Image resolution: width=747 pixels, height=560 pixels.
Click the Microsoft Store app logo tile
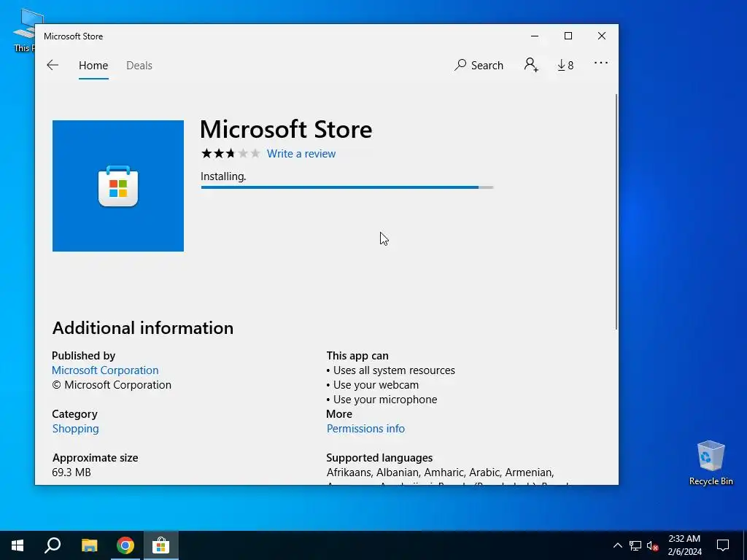[118, 186]
